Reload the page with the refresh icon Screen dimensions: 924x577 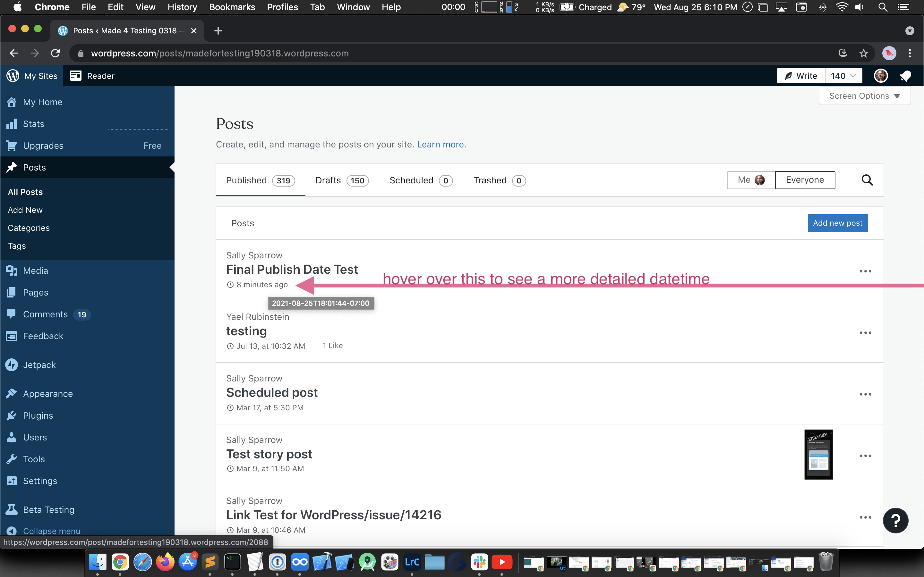(56, 53)
